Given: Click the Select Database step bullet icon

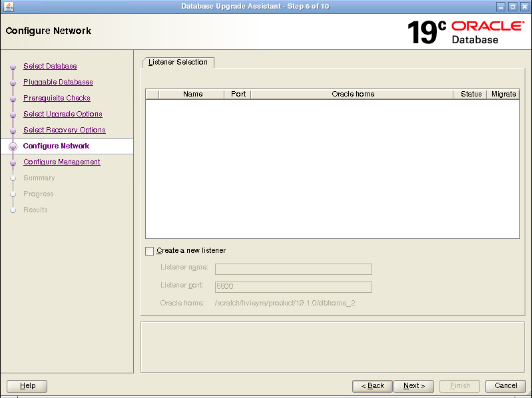Looking at the screenshot, I should click(x=13, y=67).
